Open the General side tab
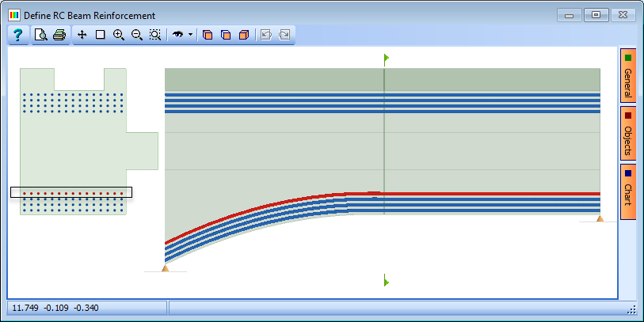644x322 pixels. [x=627, y=76]
